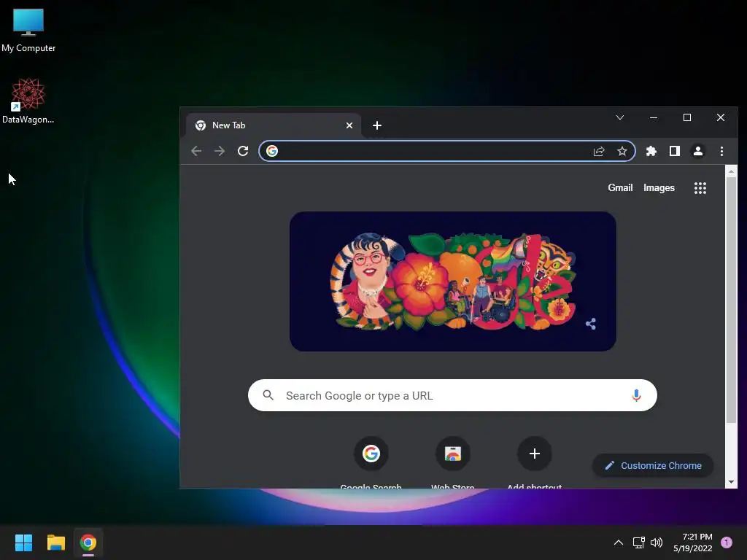
Task: Open the Windows Start menu
Action: click(x=23, y=542)
